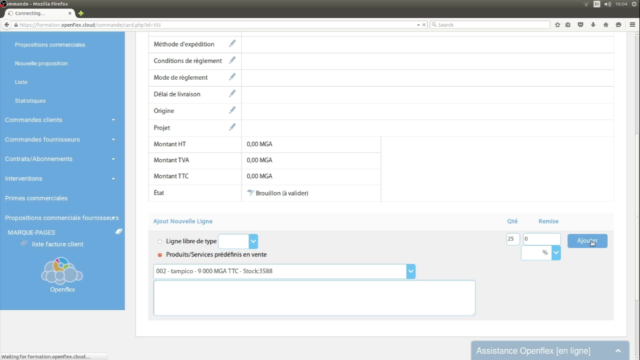The image size is (640, 360).
Task: Edit Conditions de règlement with pencil icon
Action: [232, 60]
